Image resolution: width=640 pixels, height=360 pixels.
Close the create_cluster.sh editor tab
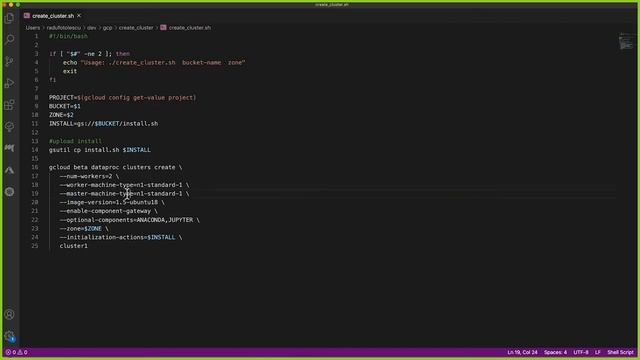[79, 16]
